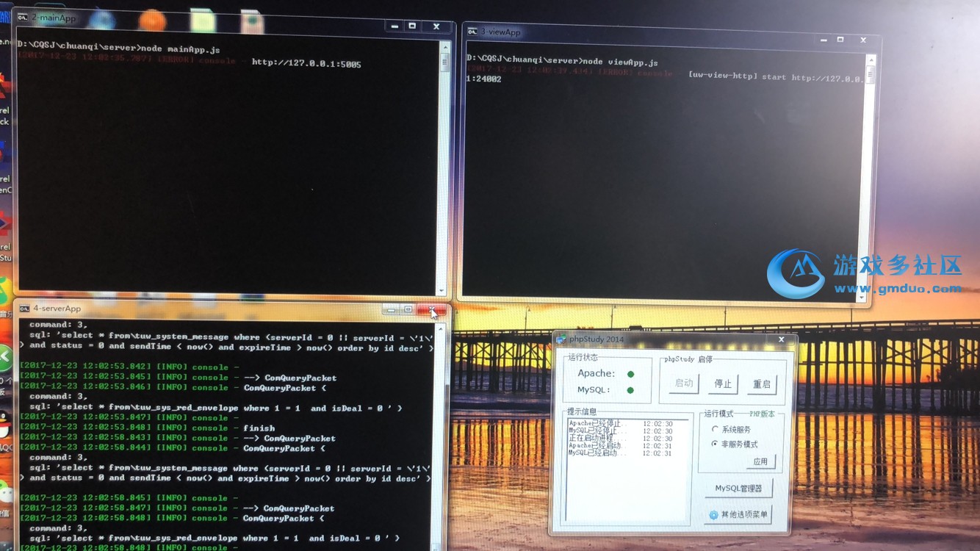
Task: Click the 4-serverApp console window icon
Action: click(24, 309)
